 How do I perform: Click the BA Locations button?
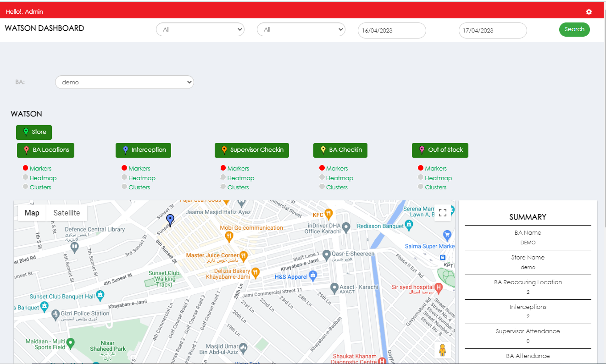pyautogui.click(x=45, y=150)
